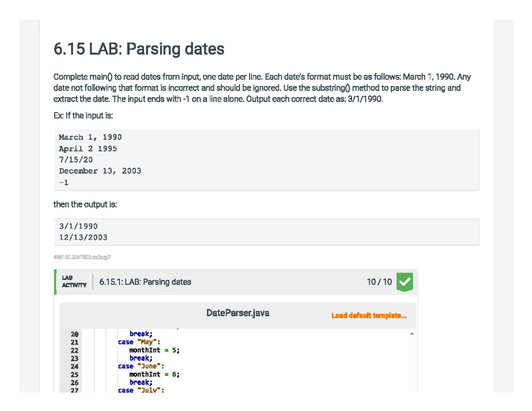Click line number 27 in the editor
The width and height of the screenshot is (532, 411).
[74, 390]
